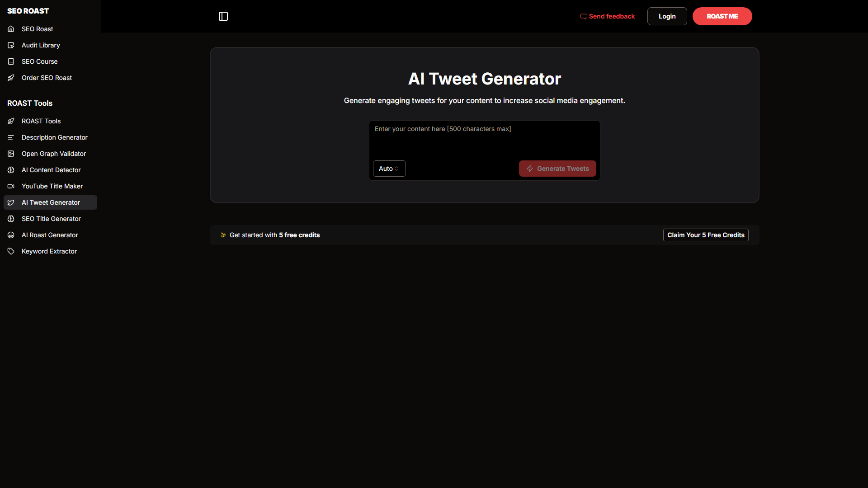The image size is (868, 488).
Task: Click the AI Content Detector icon
Action: coord(11,170)
